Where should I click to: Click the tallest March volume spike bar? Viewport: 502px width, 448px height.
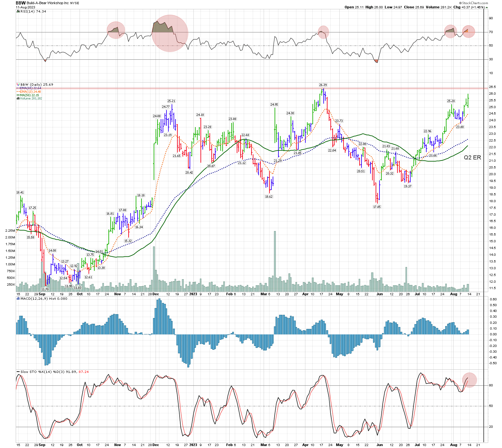coord(275,261)
